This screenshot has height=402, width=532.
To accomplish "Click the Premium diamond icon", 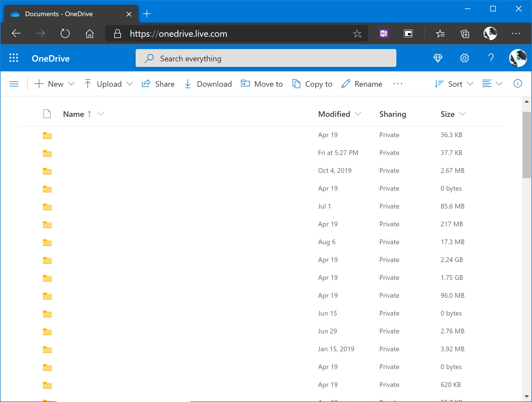I will tap(438, 58).
